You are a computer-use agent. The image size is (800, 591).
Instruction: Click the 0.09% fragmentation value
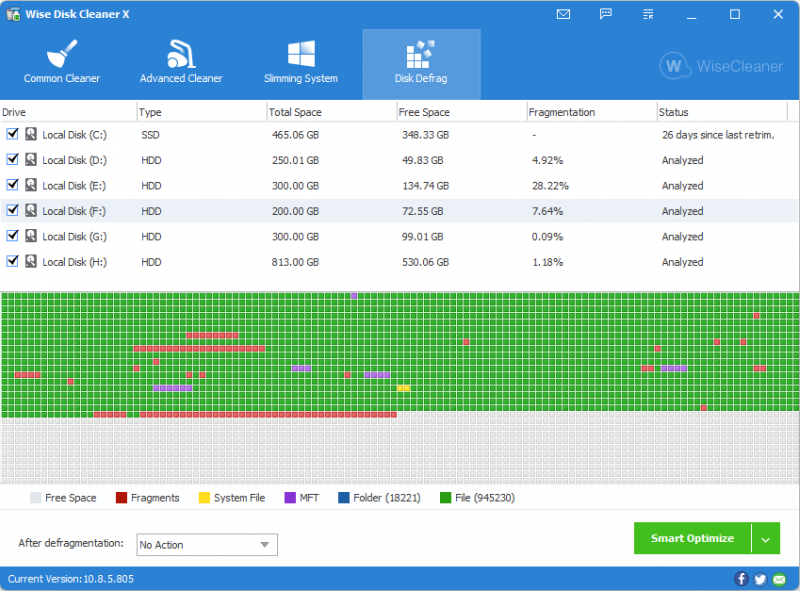(547, 237)
